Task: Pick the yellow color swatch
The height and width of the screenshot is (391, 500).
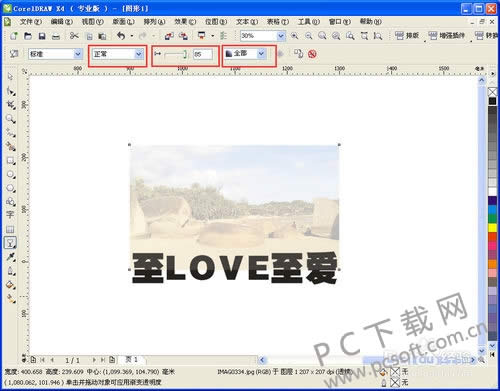Action: coord(492,228)
